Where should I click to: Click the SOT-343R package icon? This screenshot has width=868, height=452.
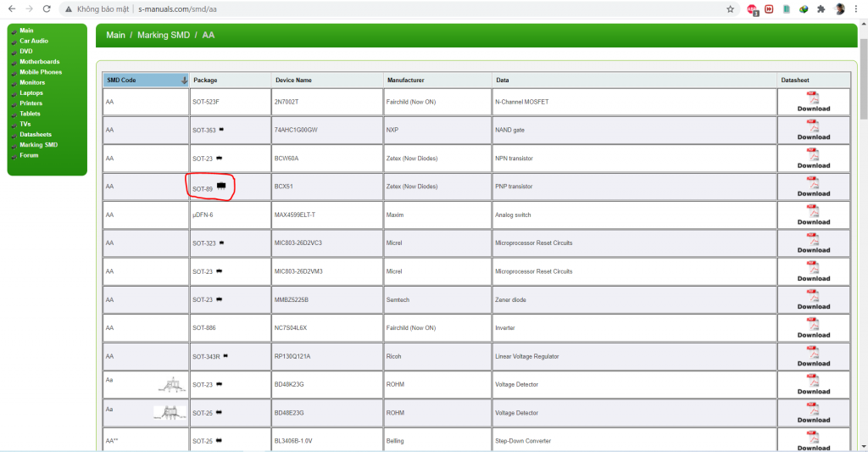point(225,355)
